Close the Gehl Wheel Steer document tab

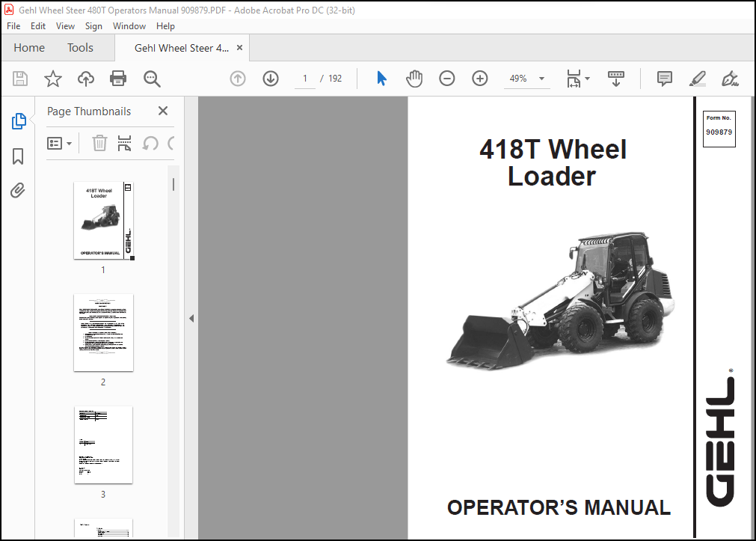[x=239, y=48]
